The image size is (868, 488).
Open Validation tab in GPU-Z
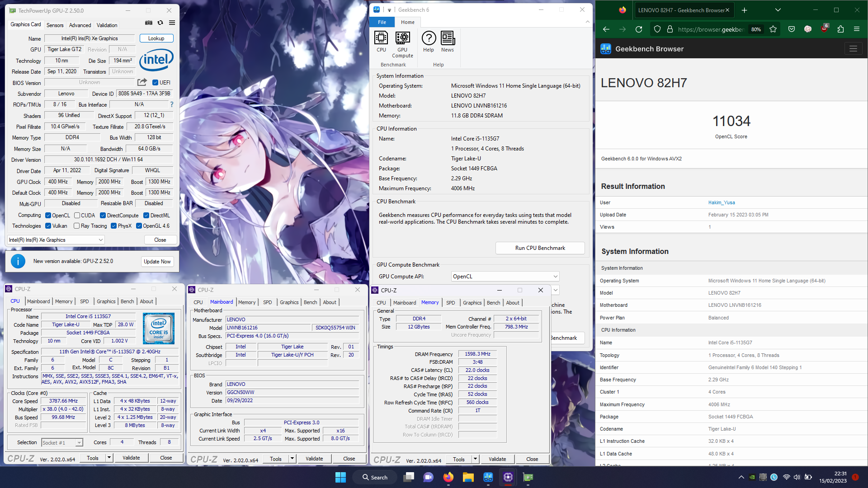tap(107, 25)
